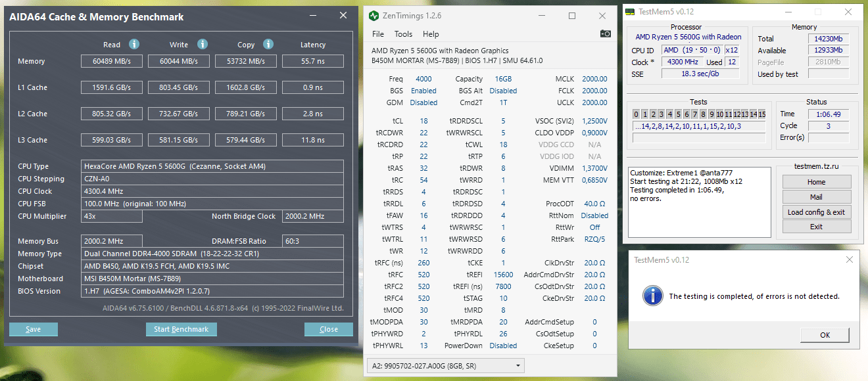Open the memory module selector dropdown in ZenTimings
The height and width of the screenshot is (381, 868).
coord(445,365)
